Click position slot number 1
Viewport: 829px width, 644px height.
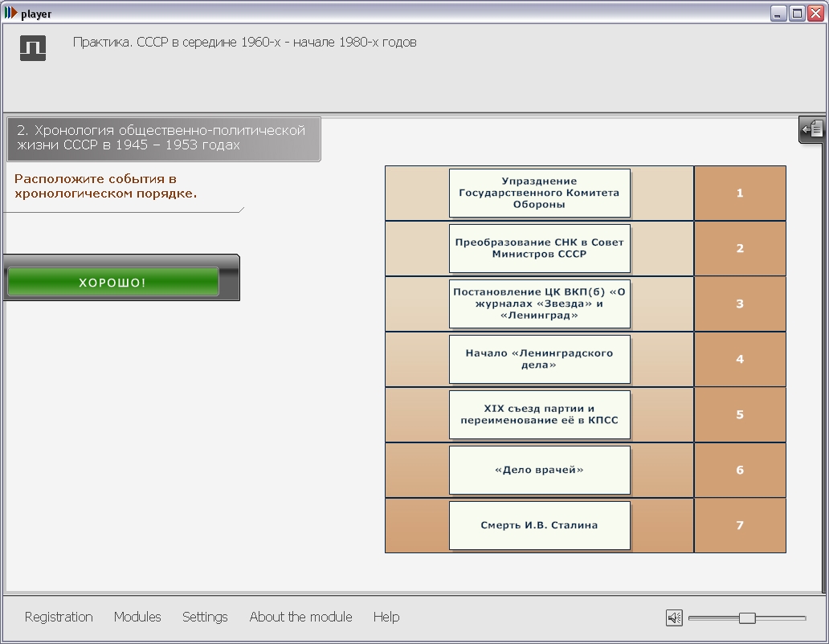(x=740, y=194)
